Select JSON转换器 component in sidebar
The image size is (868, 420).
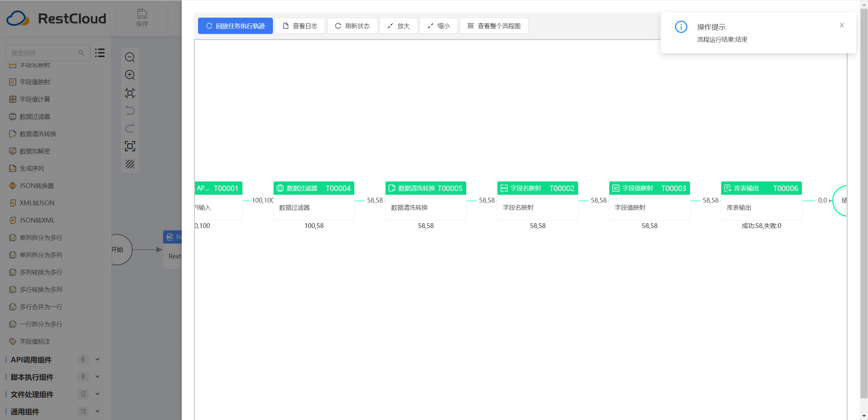click(x=37, y=186)
